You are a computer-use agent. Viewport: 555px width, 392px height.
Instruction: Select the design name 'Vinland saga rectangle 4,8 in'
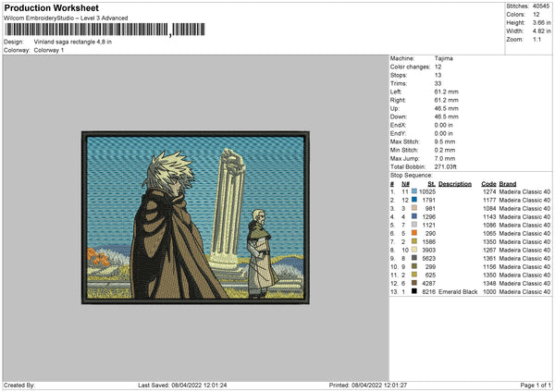(x=72, y=42)
